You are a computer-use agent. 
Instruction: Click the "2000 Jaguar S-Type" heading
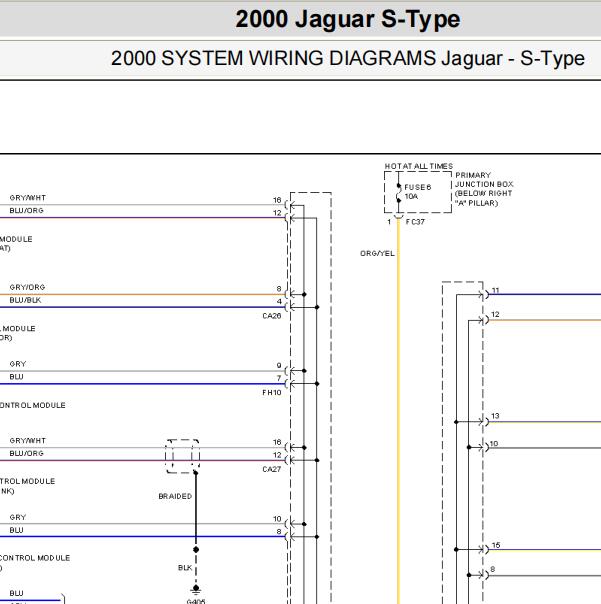(348, 19)
